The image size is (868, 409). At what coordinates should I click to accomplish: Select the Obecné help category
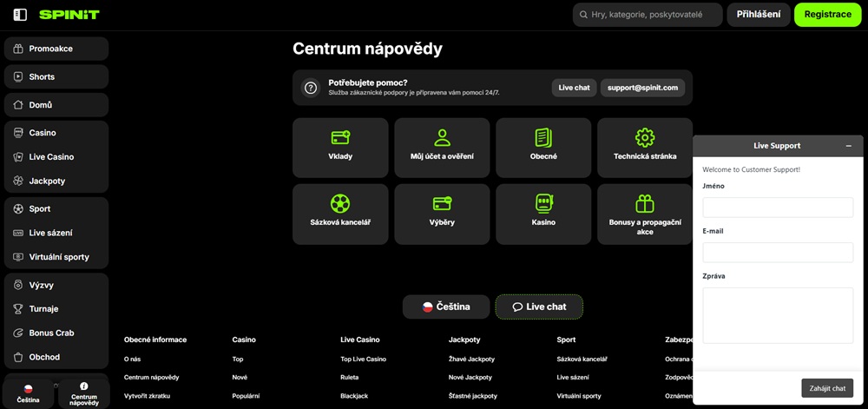pos(543,148)
